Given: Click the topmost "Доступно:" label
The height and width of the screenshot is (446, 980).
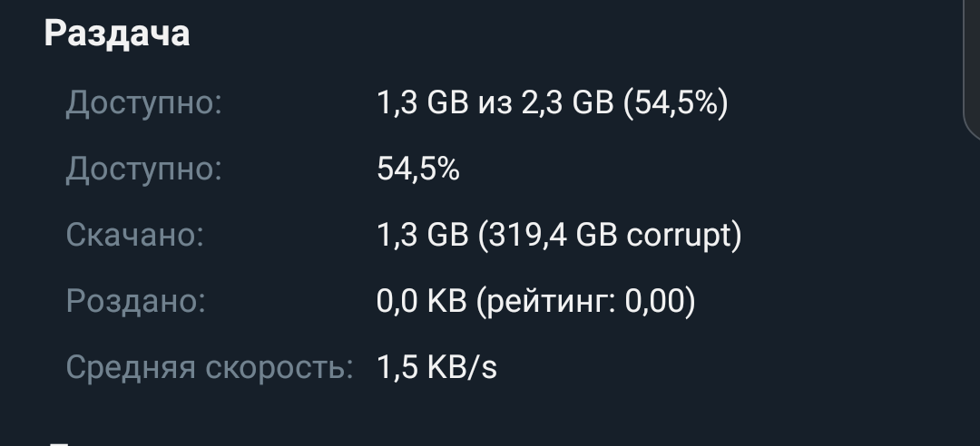Looking at the screenshot, I should (143, 103).
